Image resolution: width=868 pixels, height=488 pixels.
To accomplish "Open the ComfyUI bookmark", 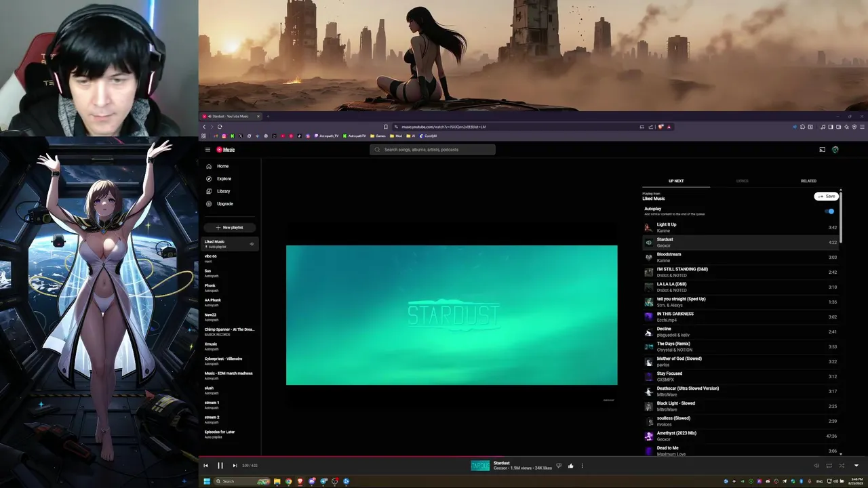I will click(x=429, y=136).
